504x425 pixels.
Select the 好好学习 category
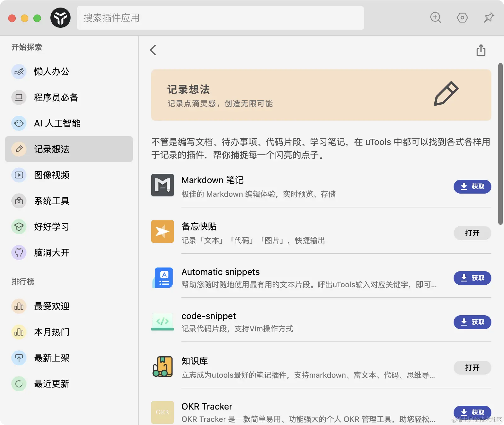click(x=69, y=227)
